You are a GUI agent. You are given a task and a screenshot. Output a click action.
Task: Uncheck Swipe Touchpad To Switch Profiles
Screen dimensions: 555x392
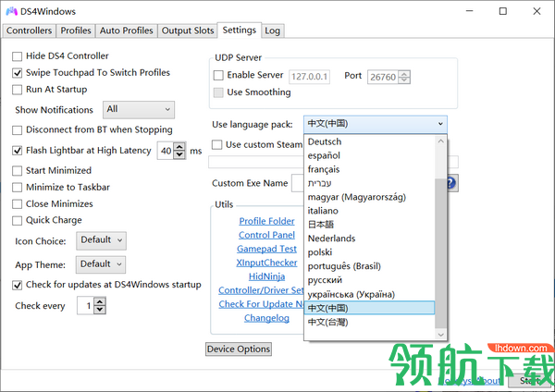17,73
